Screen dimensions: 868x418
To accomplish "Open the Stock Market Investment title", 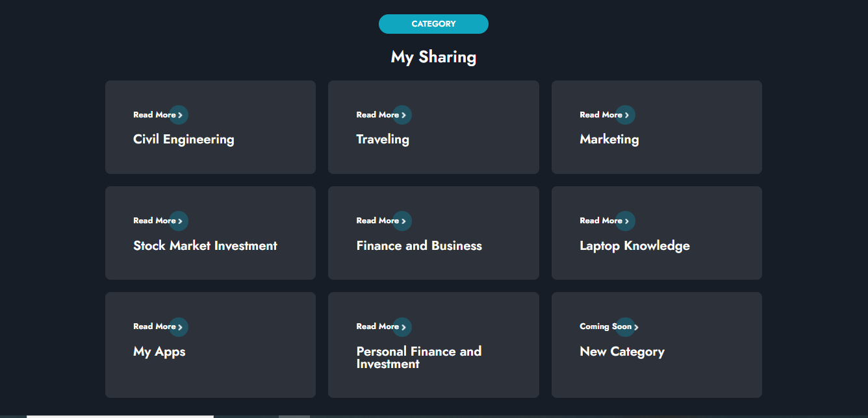I will click(205, 246).
